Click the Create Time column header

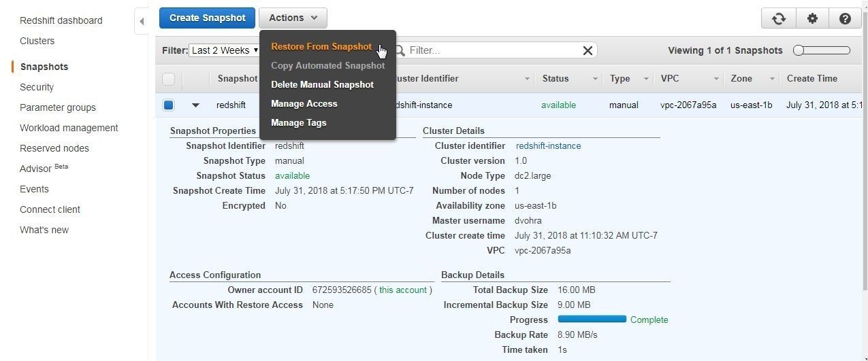point(812,79)
